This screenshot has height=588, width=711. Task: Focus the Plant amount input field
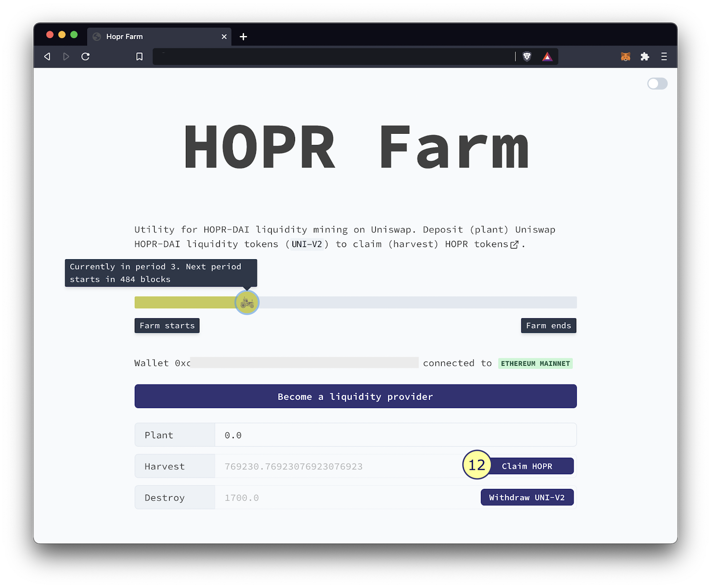(x=395, y=435)
